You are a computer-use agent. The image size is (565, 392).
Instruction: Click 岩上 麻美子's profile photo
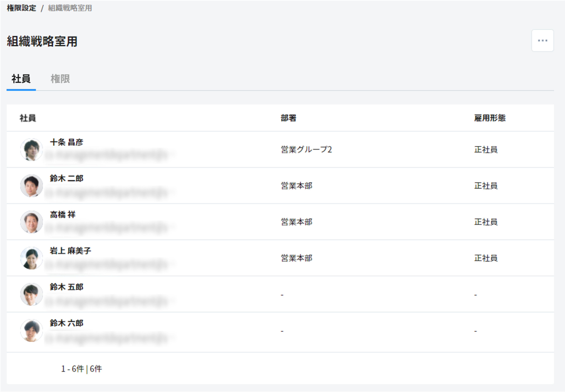31,258
